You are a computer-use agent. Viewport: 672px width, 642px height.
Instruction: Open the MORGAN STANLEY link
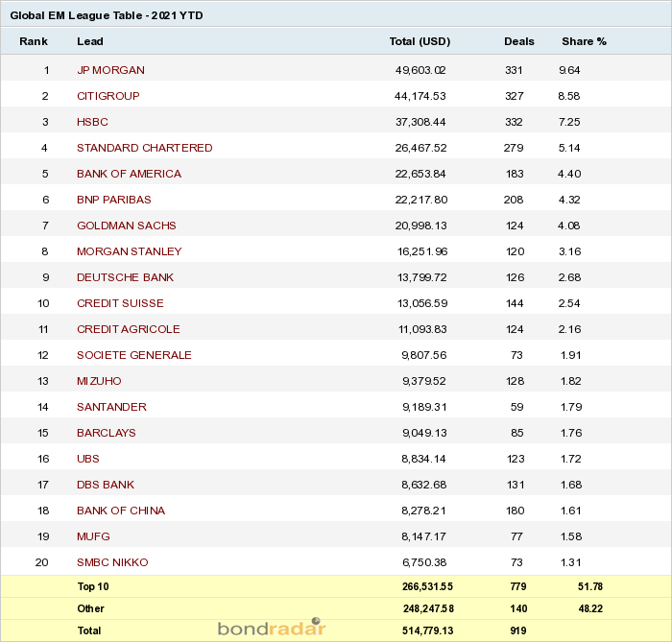click(x=129, y=251)
